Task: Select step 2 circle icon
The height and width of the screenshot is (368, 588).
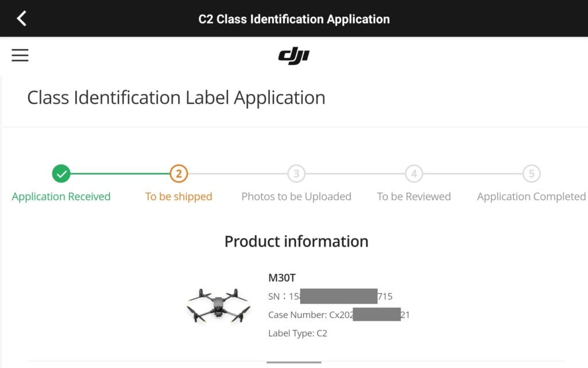Action: pos(179,173)
